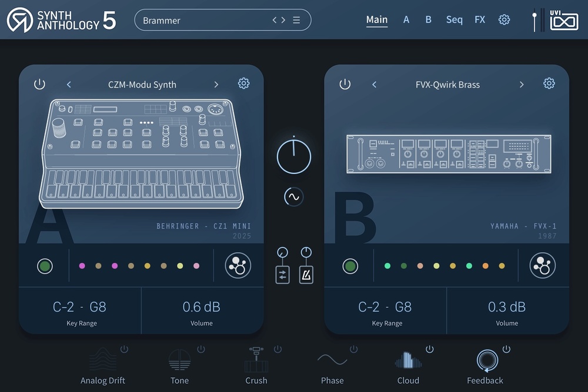Open global settings gear in top bar
Screen dimensions: 588x392
504,19
